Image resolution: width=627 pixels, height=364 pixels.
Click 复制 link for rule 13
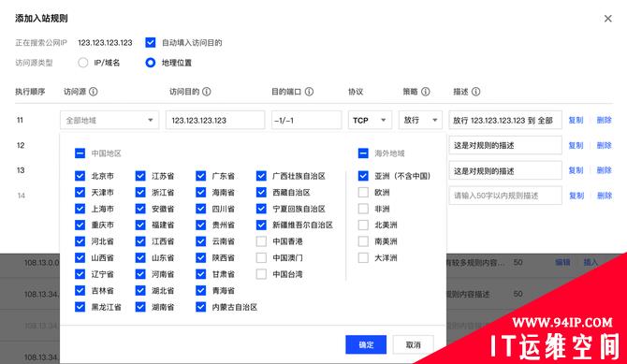(576, 170)
